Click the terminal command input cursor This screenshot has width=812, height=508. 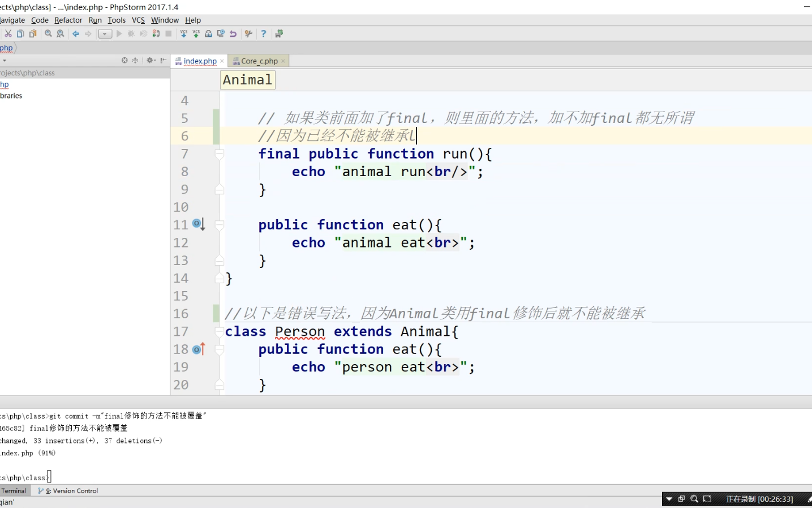(x=49, y=477)
